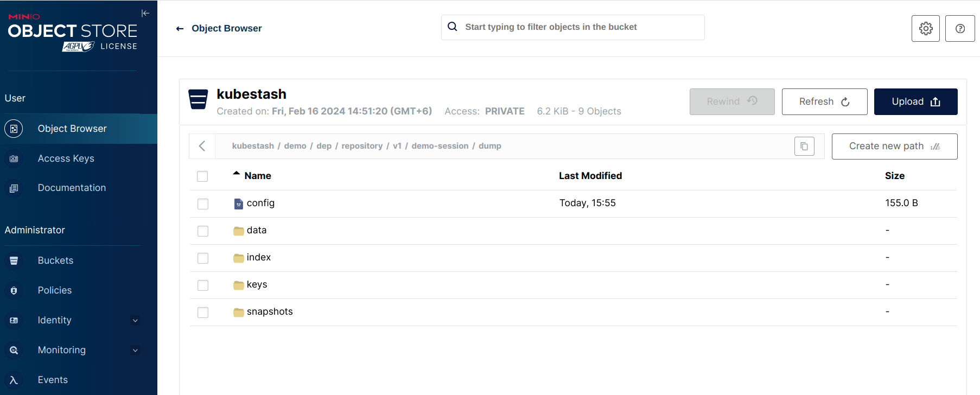This screenshot has width=980, height=395.
Task: Open Access Keys in the sidebar
Action: pyautogui.click(x=66, y=158)
